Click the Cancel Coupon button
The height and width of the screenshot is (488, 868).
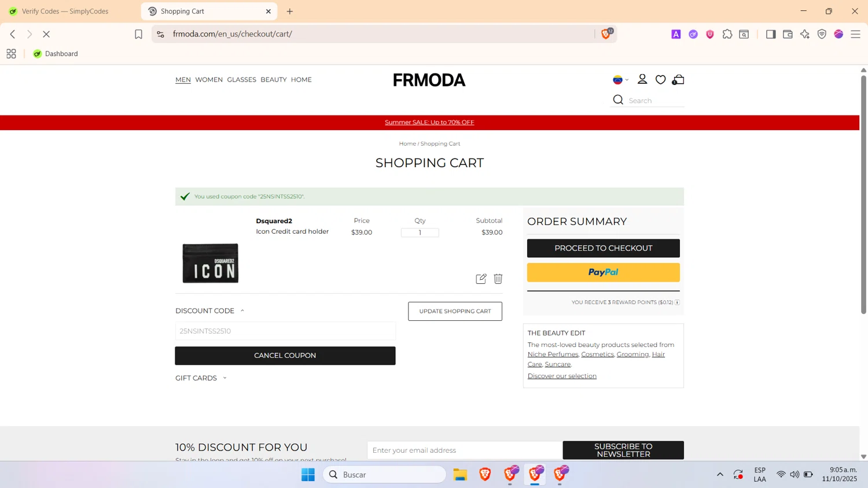tap(285, 356)
